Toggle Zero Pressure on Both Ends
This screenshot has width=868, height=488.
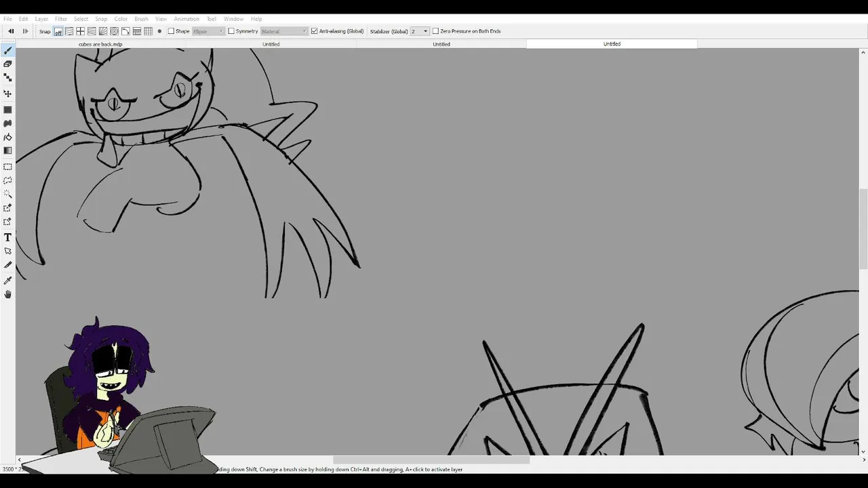point(435,31)
